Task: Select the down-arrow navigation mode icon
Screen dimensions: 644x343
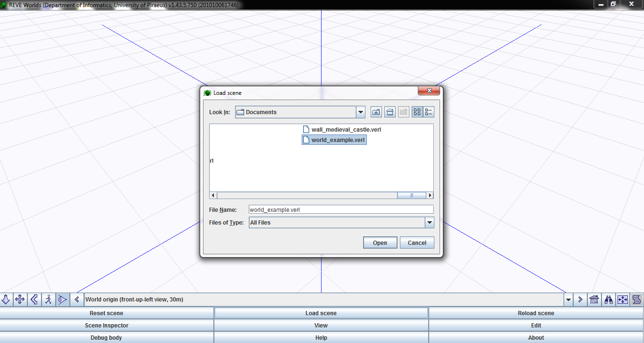Action: 6,299
